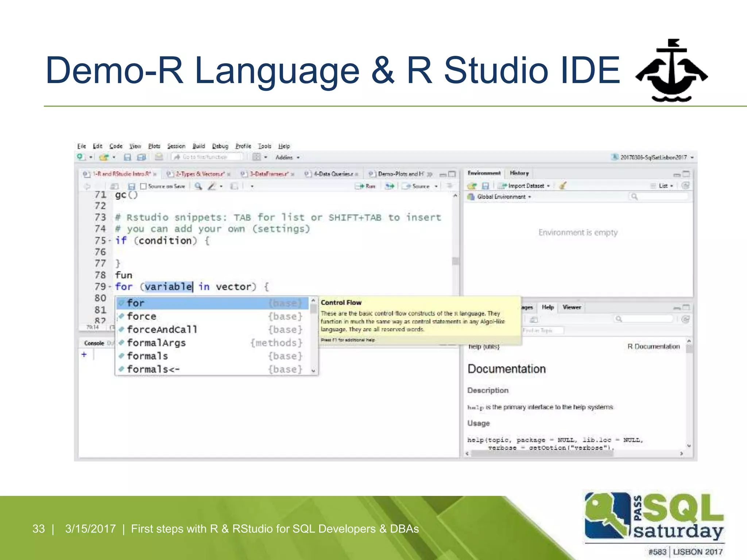Click the Find/Replace magnifier icon in editor
747x560 pixels.
[x=198, y=186]
